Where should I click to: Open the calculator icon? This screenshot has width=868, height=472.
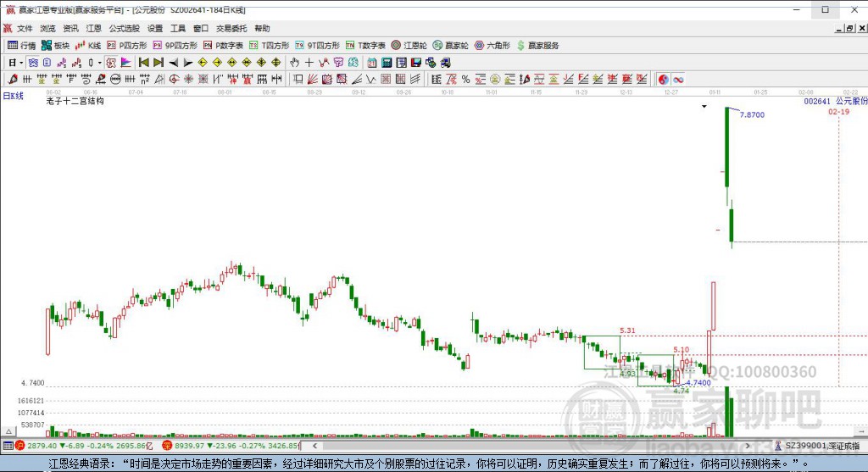click(387, 63)
